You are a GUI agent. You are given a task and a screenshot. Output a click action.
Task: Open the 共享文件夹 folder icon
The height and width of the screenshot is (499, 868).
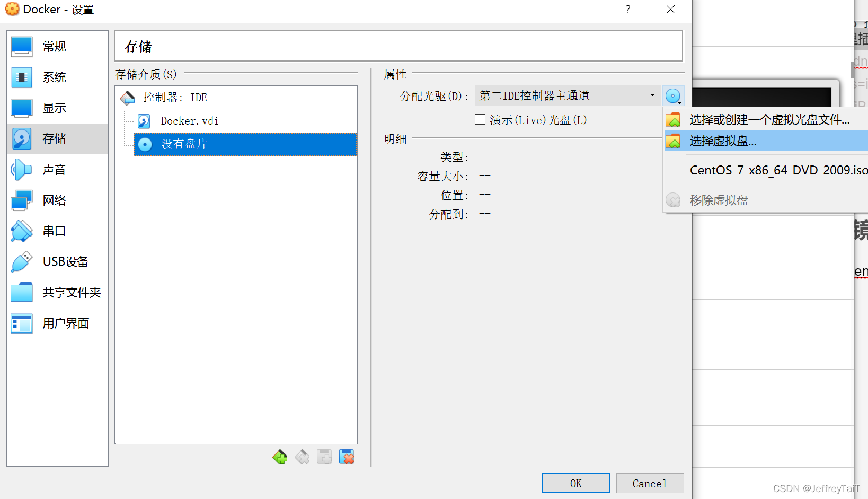(x=22, y=293)
